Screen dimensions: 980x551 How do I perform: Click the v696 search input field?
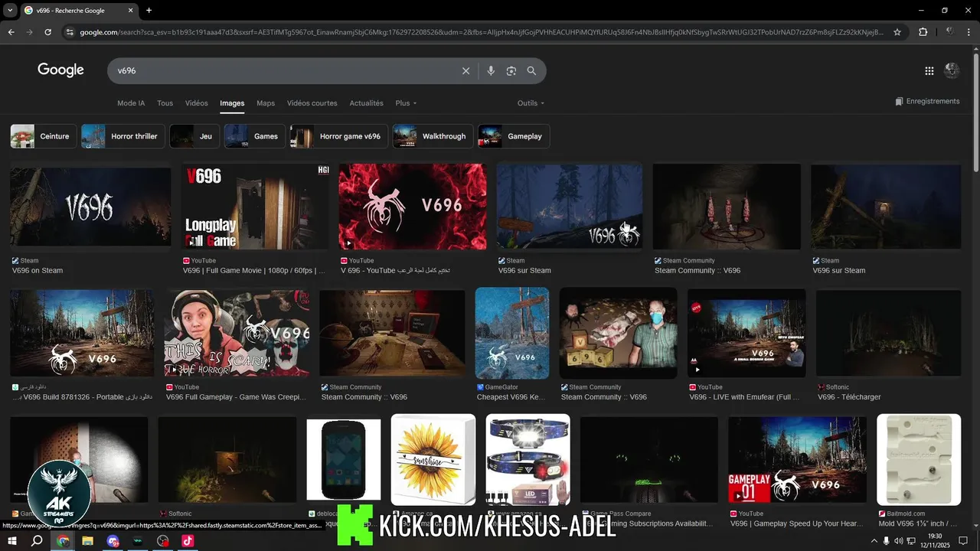(x=283, y=70)
